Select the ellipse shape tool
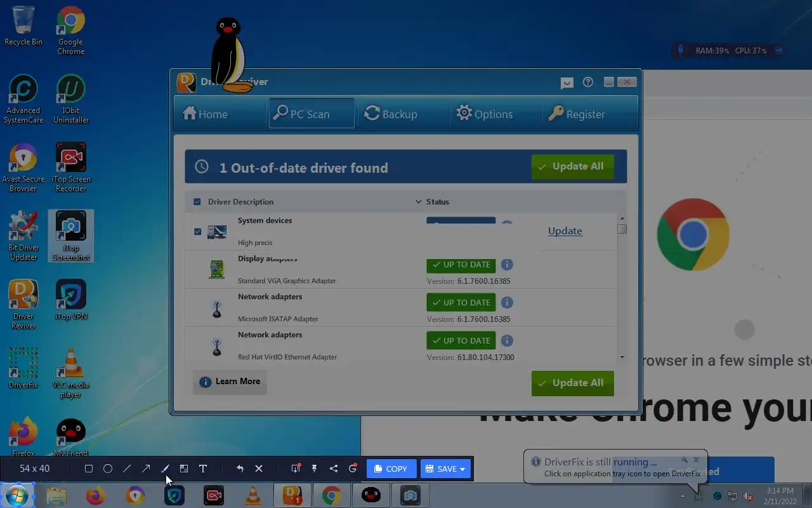This screenshot has width=812, height=508. (108, 469)
